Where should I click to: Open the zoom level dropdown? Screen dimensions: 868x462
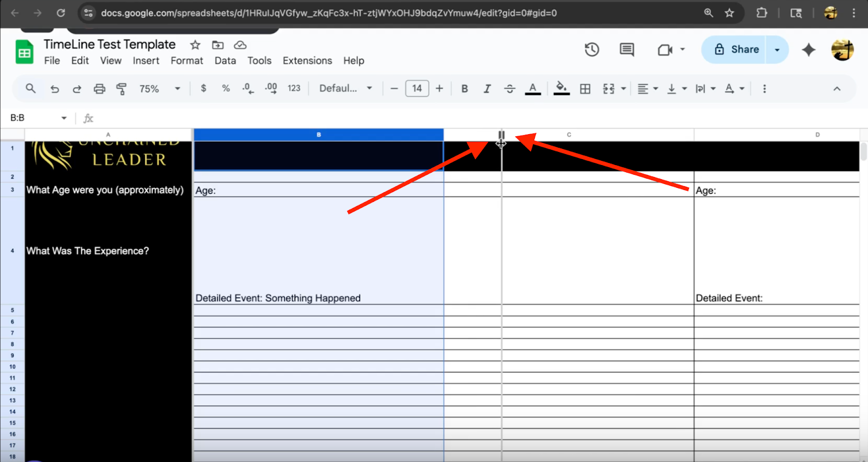tap(159, 88)
